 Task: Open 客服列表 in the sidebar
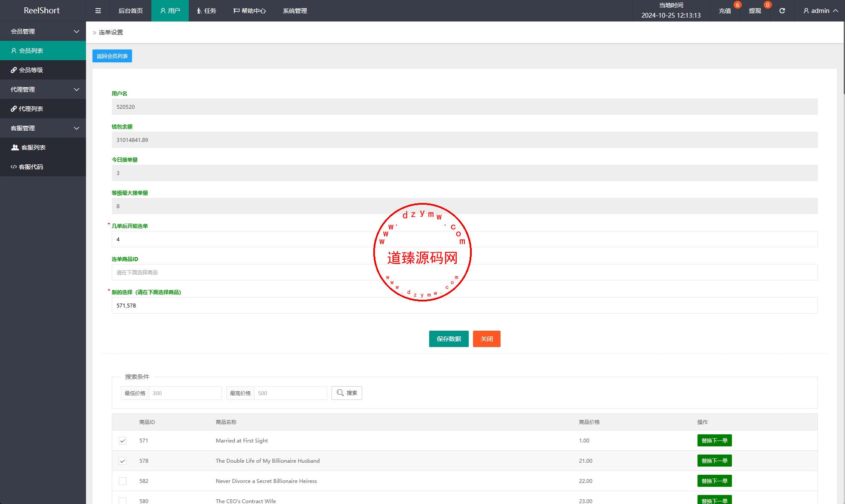(x=43, y=148)
